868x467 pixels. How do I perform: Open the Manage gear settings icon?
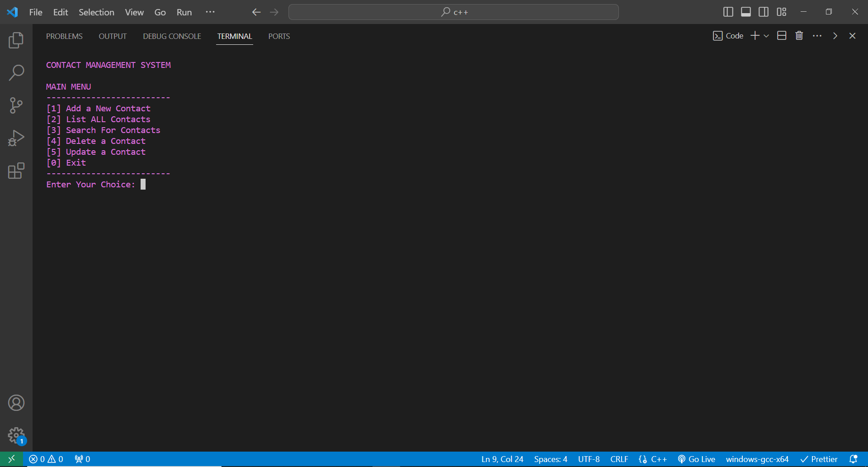pyautogui.click(x=16, y=435)
